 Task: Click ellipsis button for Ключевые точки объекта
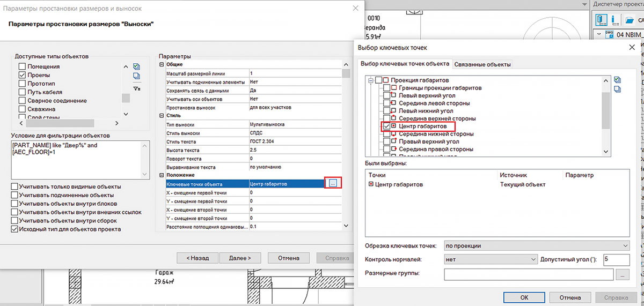point(333,184)
